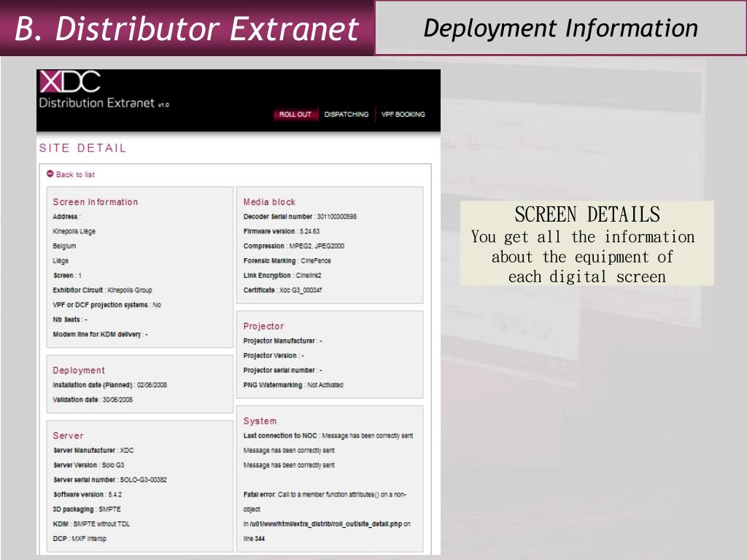The height and width of the screenshot is (560, 747).
Task: Click the Certificate Xdc G3 row
Action: coord(282,290)
